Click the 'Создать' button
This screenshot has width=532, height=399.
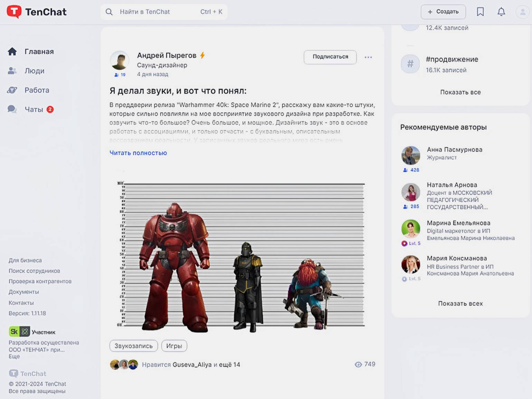(443, 12)
